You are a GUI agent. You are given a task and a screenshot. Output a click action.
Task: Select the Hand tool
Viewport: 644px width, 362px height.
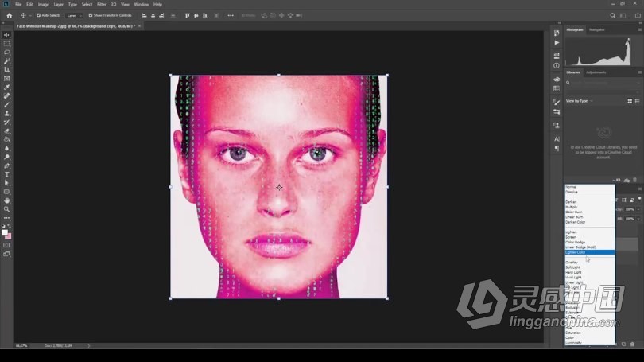(x=6, y=200)
